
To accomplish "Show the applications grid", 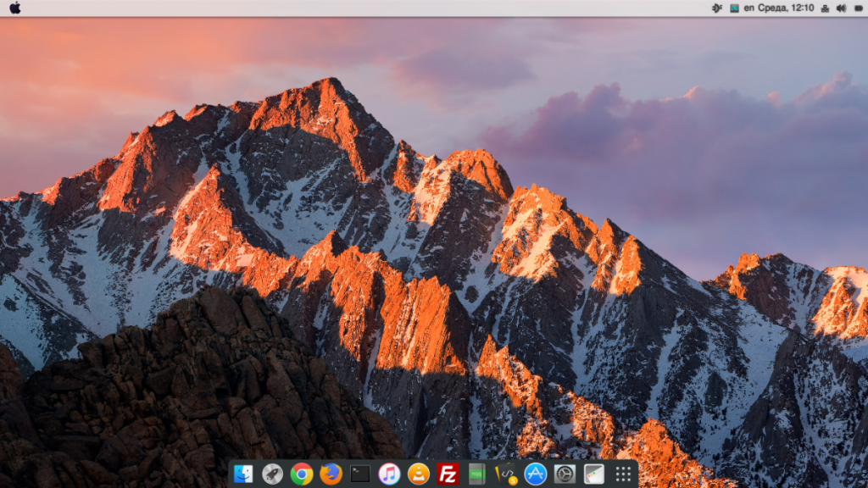I will [623, 474].
